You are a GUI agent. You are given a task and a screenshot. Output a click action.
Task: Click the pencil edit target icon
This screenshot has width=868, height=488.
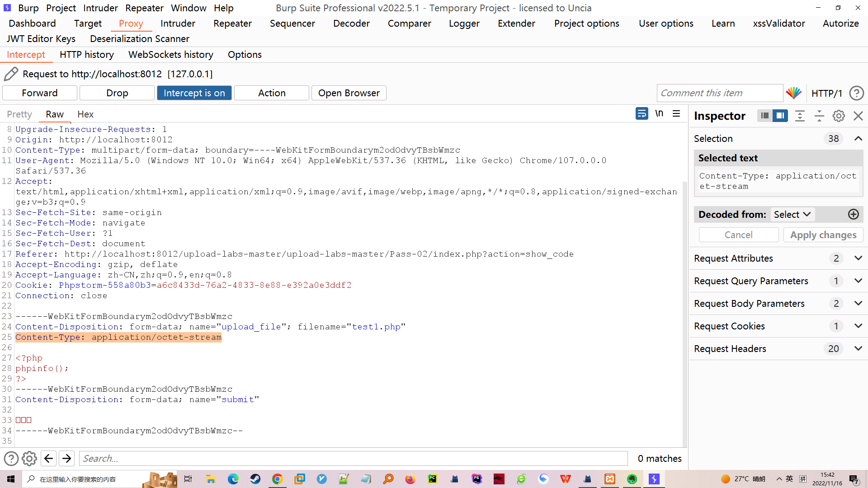tap(11, 74)
